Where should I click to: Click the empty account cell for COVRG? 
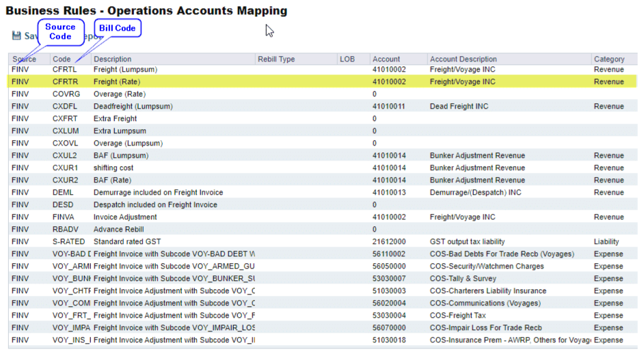tap(397, 94)
